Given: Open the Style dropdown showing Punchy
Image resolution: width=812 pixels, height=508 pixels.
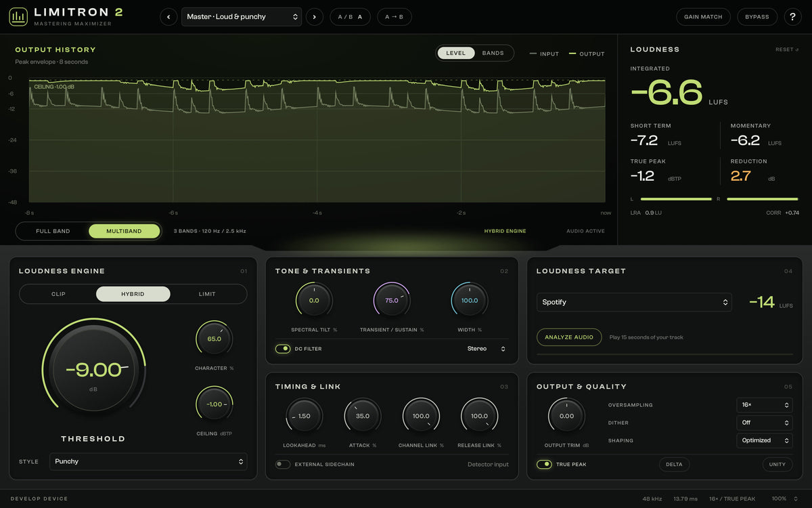Looking at the screenshot, I should click(148, 461).
